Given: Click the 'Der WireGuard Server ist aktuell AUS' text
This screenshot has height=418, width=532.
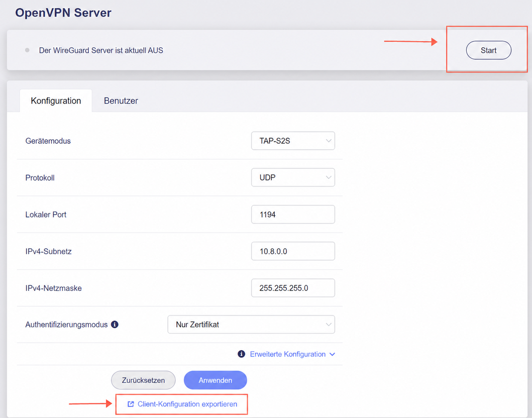Looking at the screenshot, I should pos(101,50).
